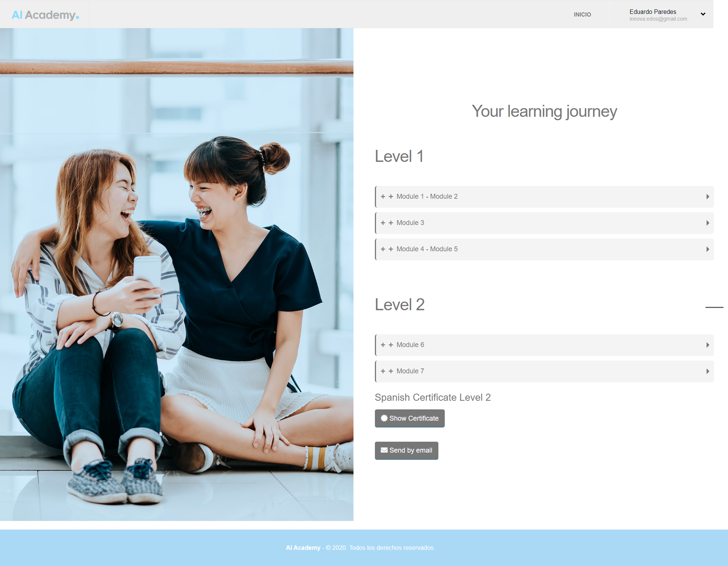Click the Your learning journey title
The width and height of the screenshot is (728, 566).
click(x=544, y=112)
